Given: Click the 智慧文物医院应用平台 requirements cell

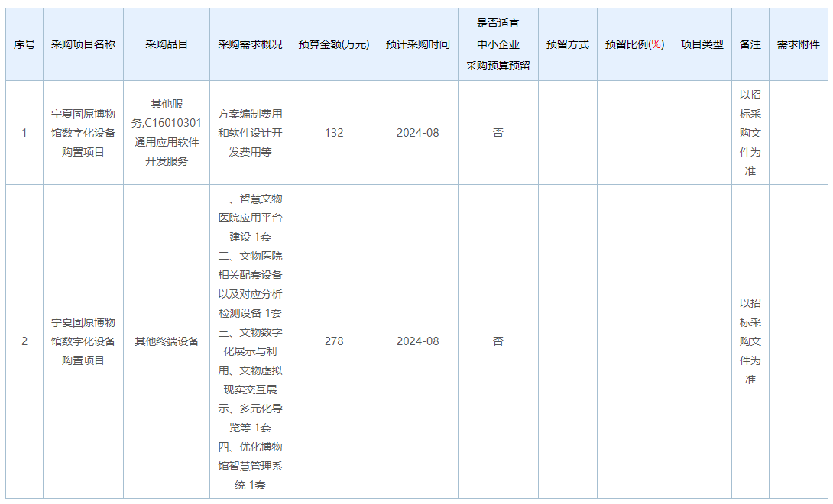Looking at the screenshot, I should point(250,341).
